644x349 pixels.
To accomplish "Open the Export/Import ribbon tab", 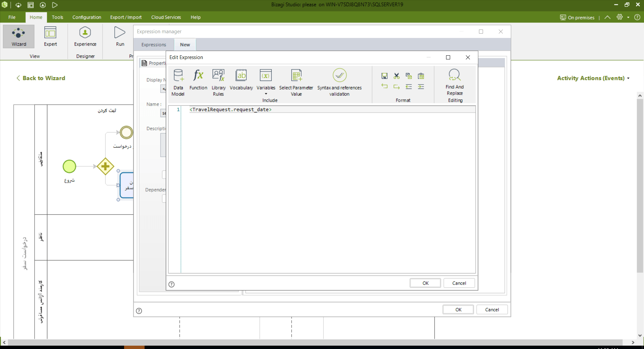I will (x=126, y=17).
